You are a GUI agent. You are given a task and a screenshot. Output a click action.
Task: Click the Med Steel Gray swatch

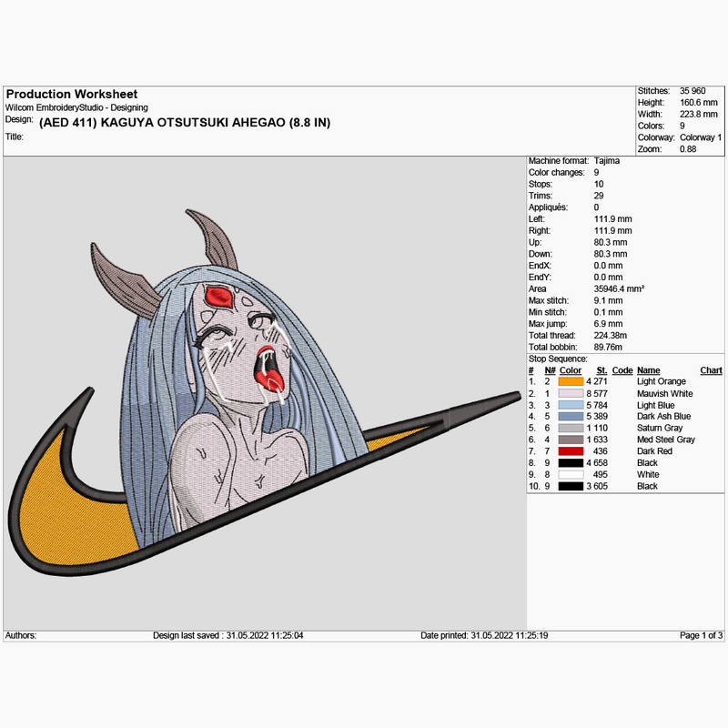(571, 440)
